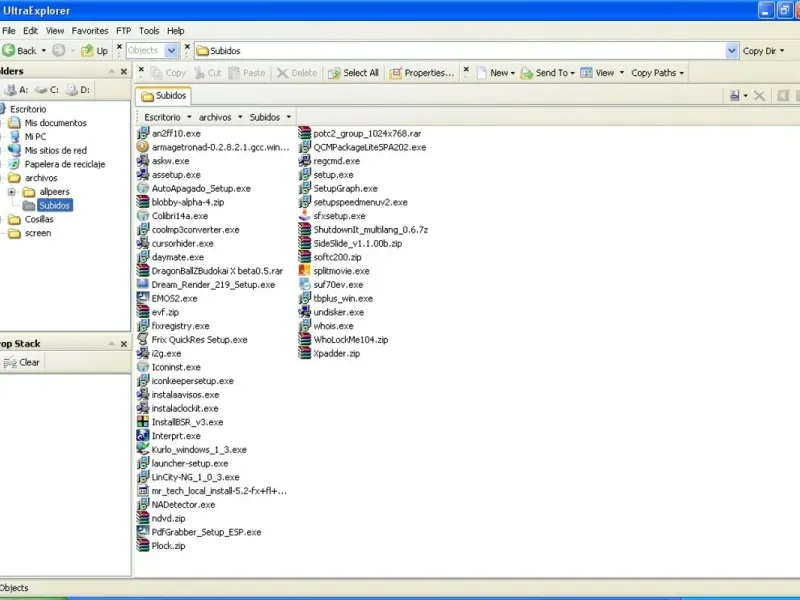Click the Paste toolbar icon
The height and width of the screenshot is (600, 800).
pos(234,73)
